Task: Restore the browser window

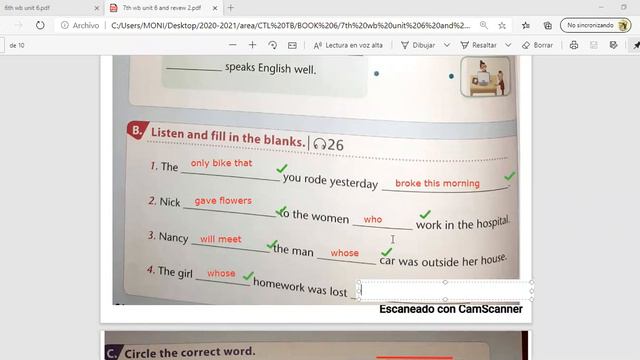Action: tap(624, 7)
